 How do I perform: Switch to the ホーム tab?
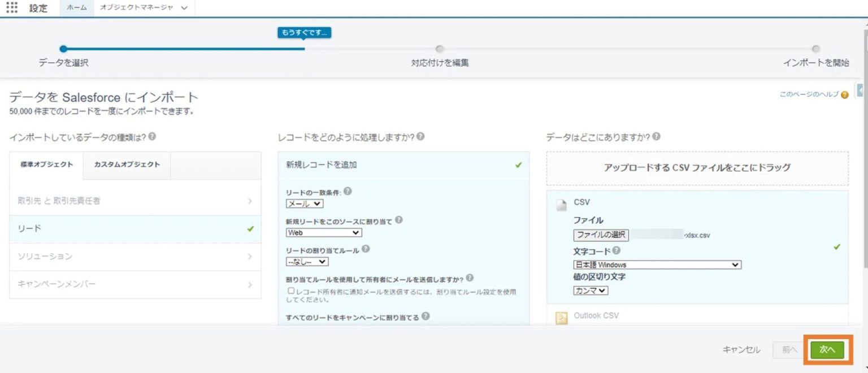[77, 8]
